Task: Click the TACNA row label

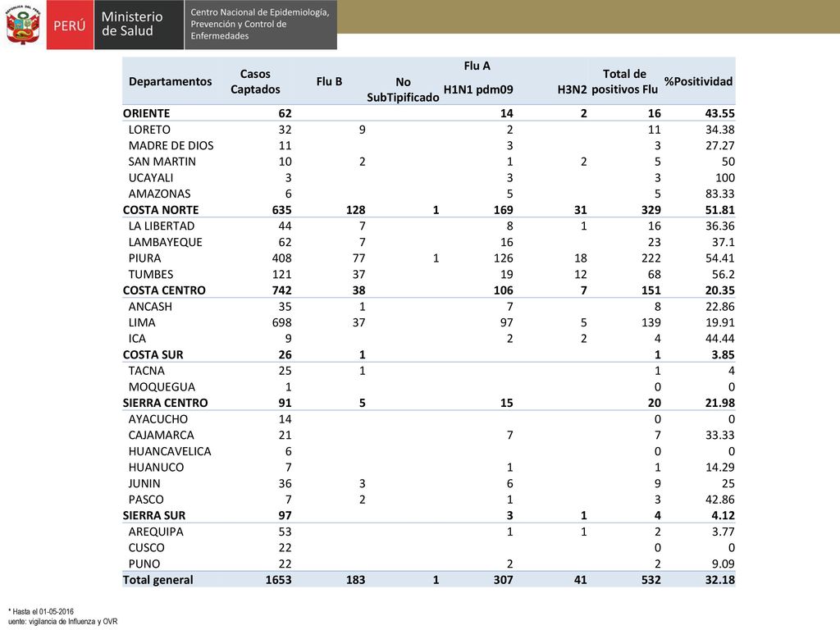Action: tap(146, 371)
